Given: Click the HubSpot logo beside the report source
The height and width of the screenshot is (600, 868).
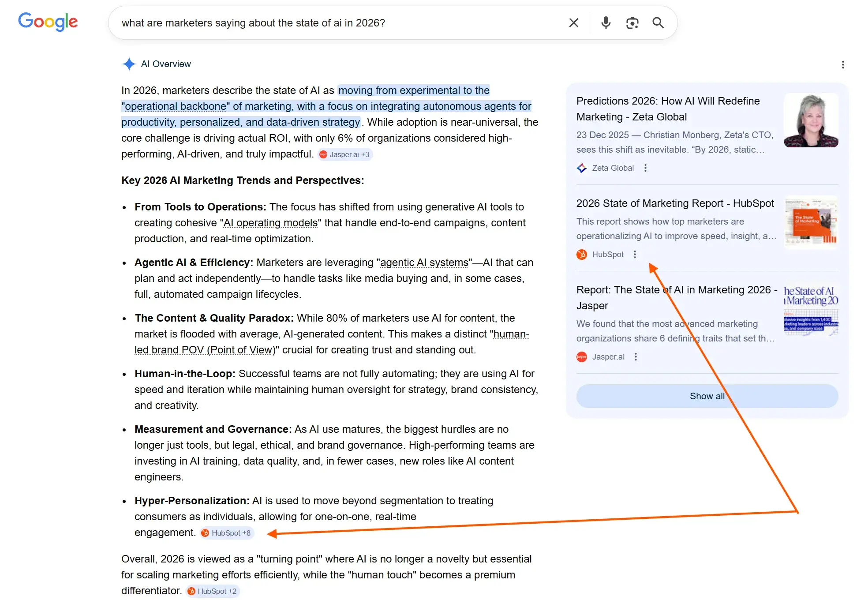Looking at the screenshot, I should coord(581,255).
